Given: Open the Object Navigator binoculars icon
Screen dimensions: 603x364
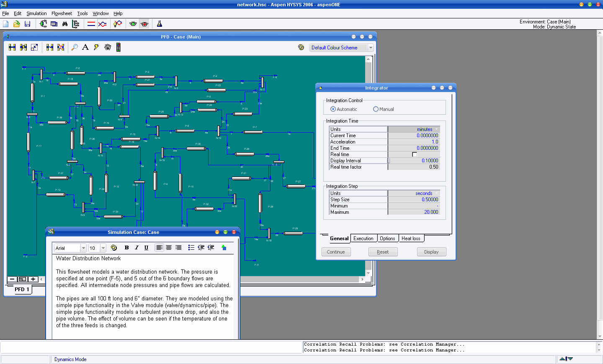Looking at the screenshot, I should tap(65, 24).
